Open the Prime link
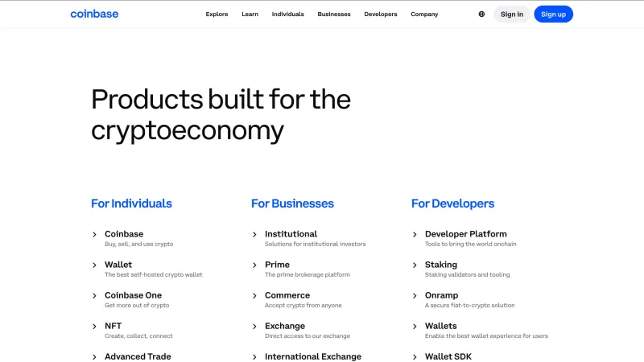This screenshot has height=362, width=644. click(277, 265)
